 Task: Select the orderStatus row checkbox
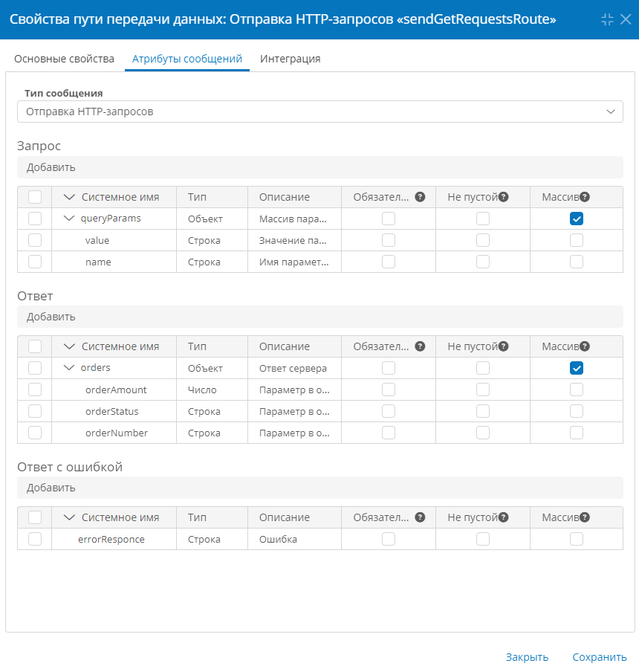coord(35,411)
